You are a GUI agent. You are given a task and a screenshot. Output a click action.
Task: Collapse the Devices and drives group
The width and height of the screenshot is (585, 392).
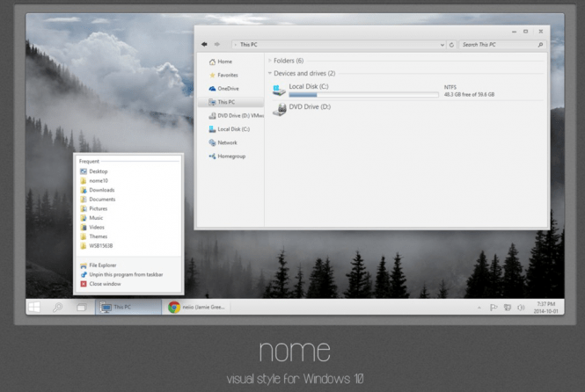pos(269,74)
